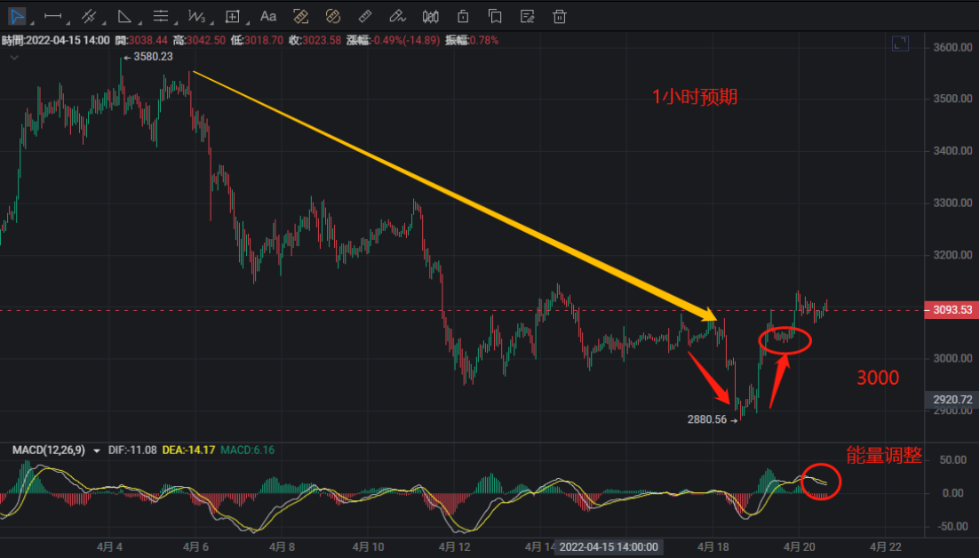
Task: Click the 3580.23 high price label
Action: click(x=153, y=56)
